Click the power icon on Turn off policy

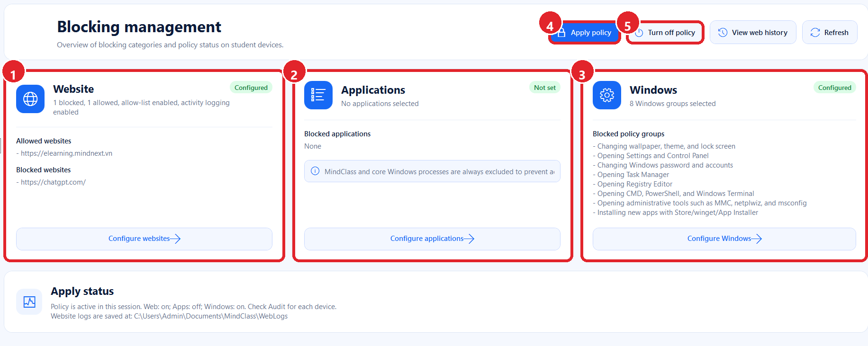tap(639, 33)
